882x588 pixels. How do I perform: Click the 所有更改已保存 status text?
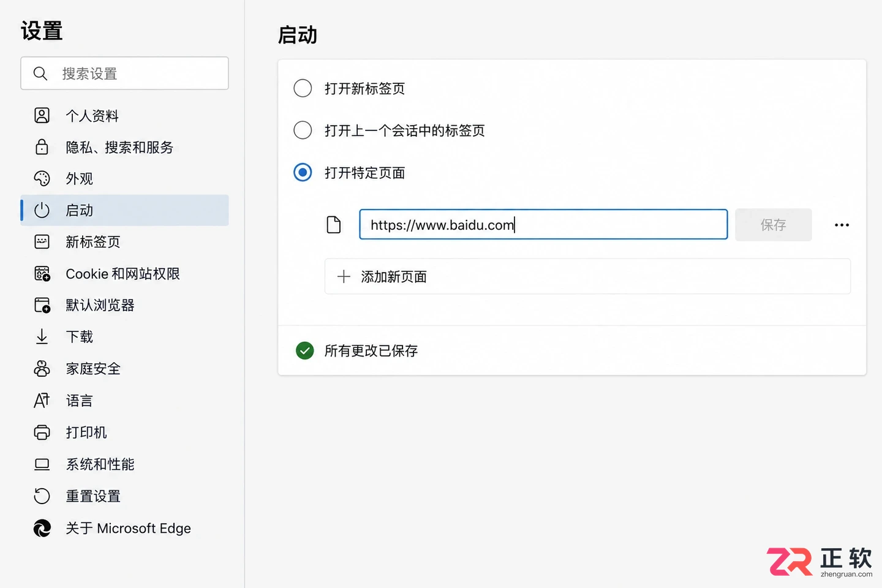371,350
